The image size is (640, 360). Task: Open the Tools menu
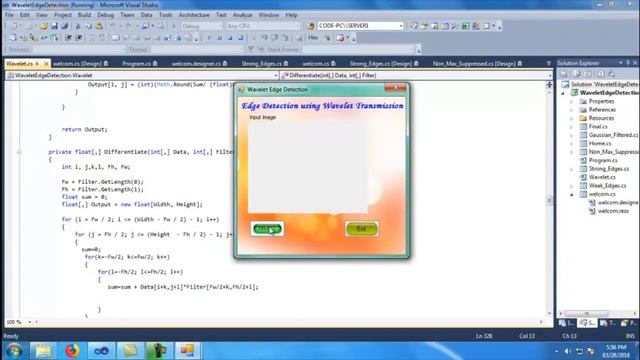(165, 15)
